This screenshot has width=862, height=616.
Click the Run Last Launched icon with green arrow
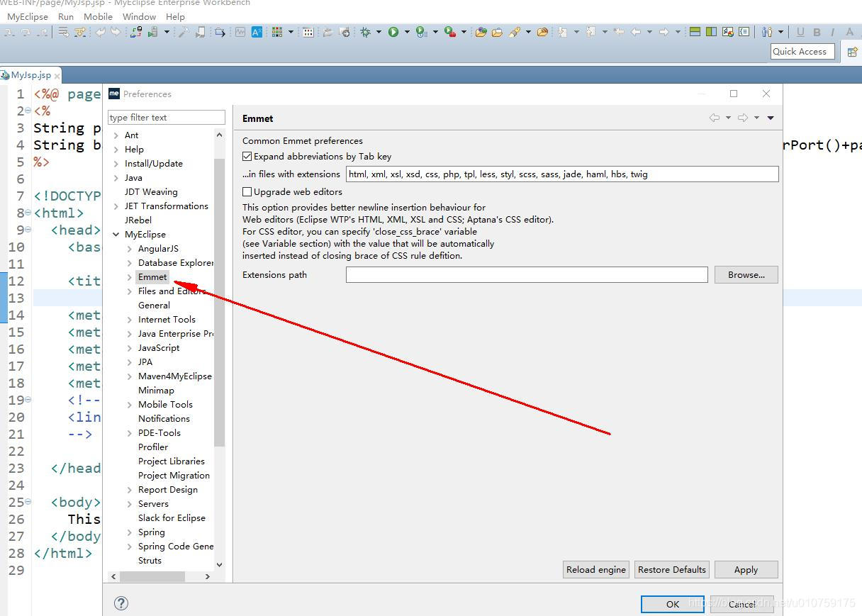click(x=421, y=32)
